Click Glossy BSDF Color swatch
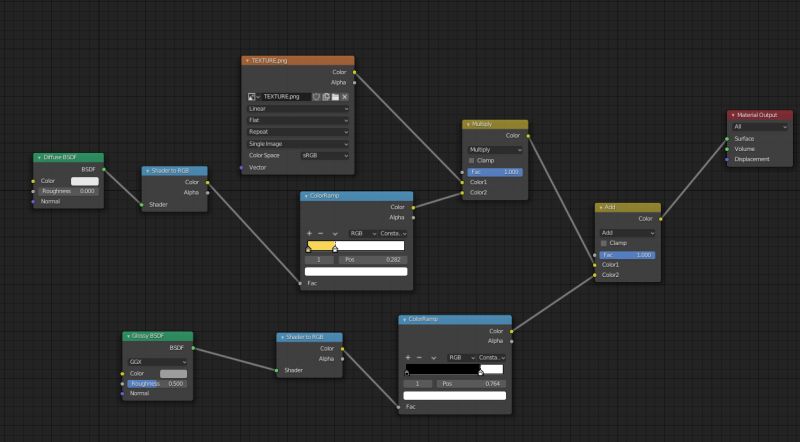Screen dimensions: 800x442 coord(173,374)
